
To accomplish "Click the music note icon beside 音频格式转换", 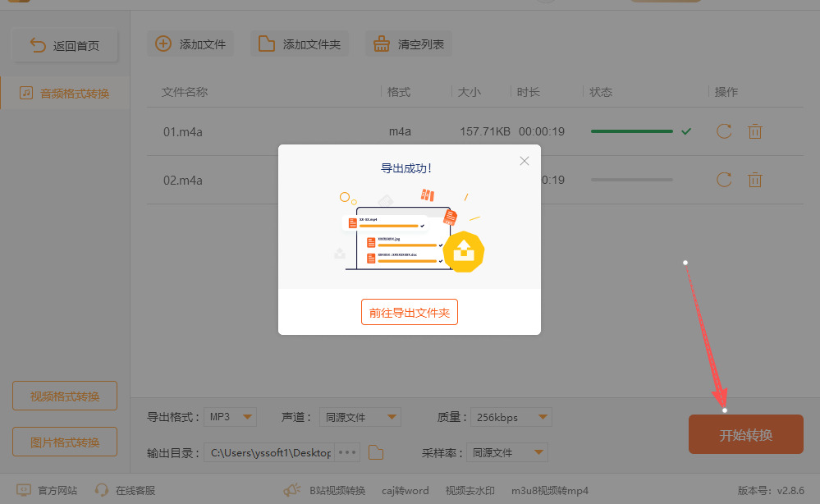I will [x=26, y=93].
